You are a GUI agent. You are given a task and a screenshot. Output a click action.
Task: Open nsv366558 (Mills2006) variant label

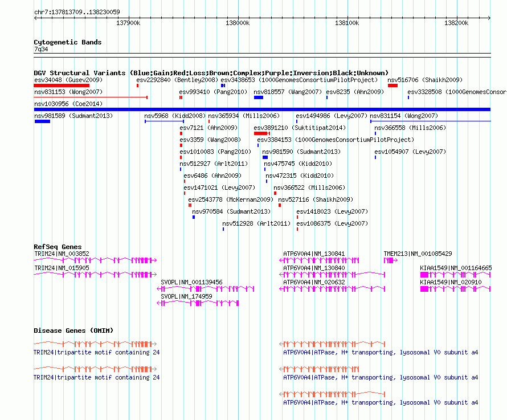click(x=410, y=128)
